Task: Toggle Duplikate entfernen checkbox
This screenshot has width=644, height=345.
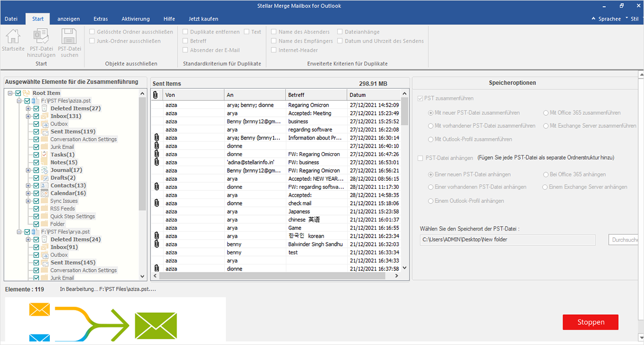Action: (x=186, y=32)
